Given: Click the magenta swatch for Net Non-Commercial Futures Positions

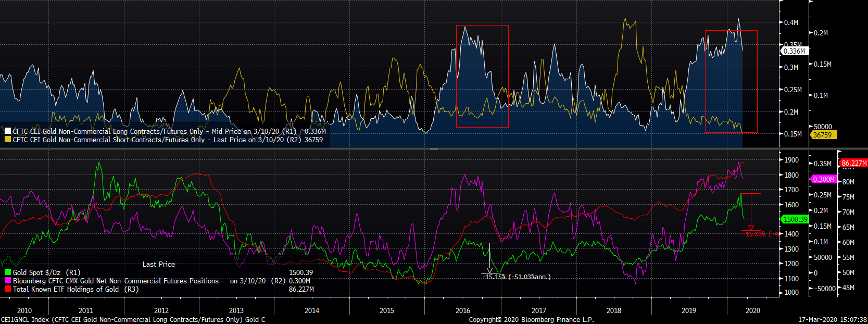Looking at the screenshot, I should (8, 280).
